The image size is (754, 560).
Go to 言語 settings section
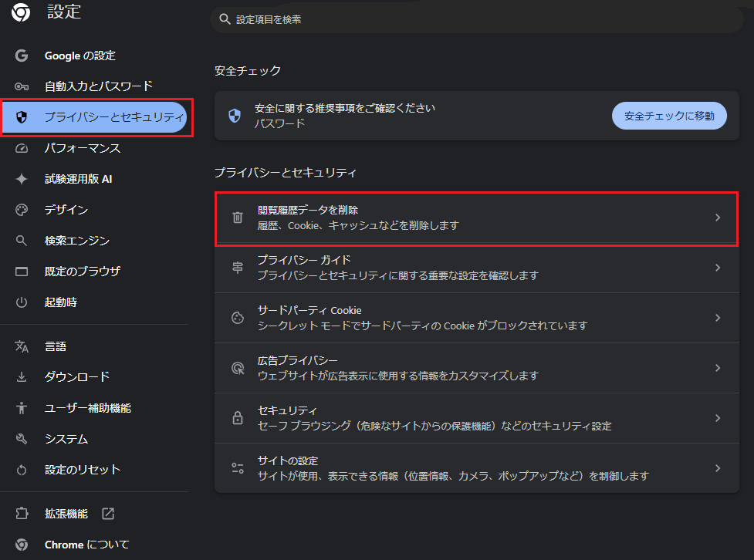56,346
